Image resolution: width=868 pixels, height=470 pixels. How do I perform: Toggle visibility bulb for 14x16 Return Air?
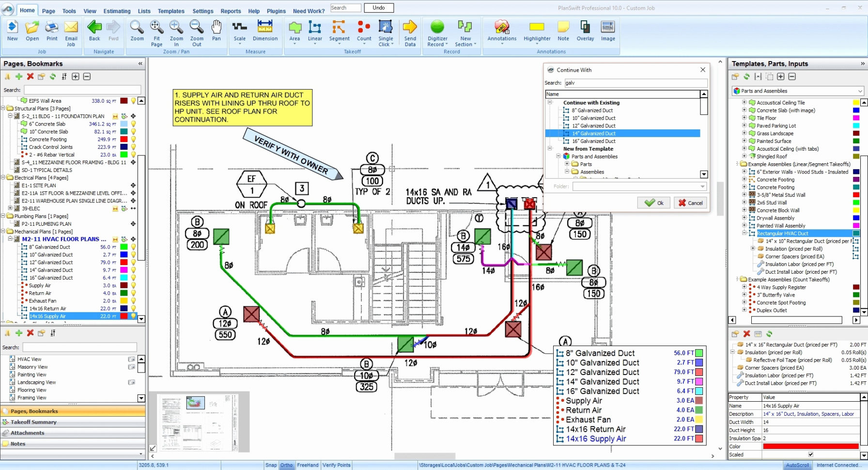coord(133,309)
